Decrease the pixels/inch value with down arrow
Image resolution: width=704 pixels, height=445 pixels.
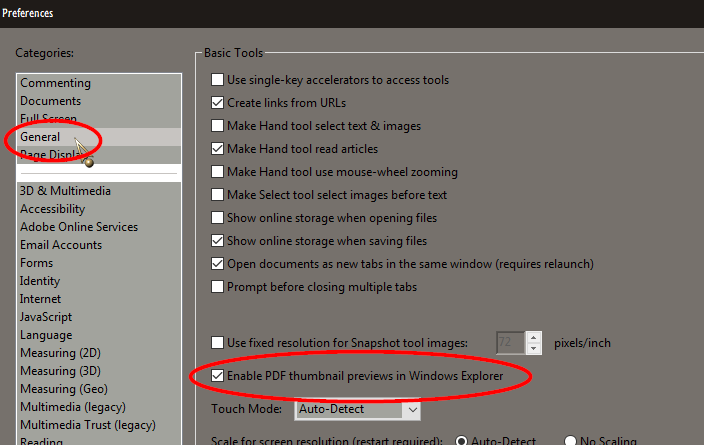point(533,348)
